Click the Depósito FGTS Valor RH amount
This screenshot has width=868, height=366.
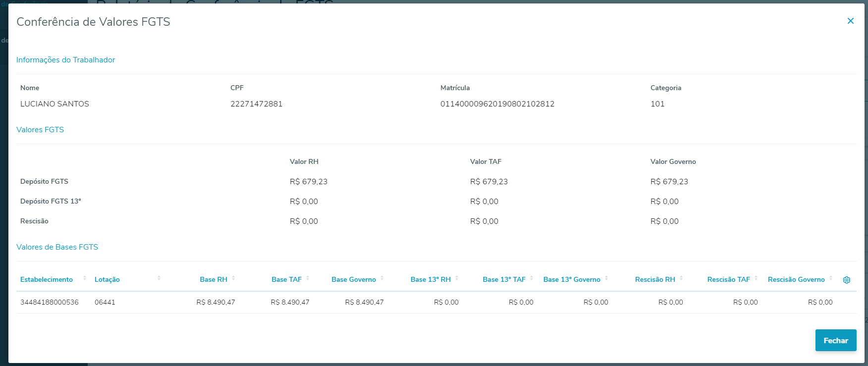[309, 181]
